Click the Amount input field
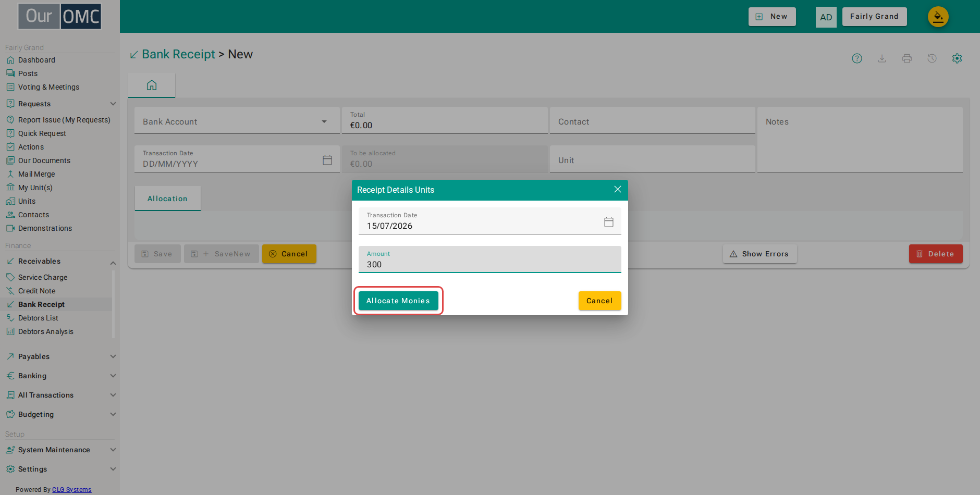 (490, 259)
